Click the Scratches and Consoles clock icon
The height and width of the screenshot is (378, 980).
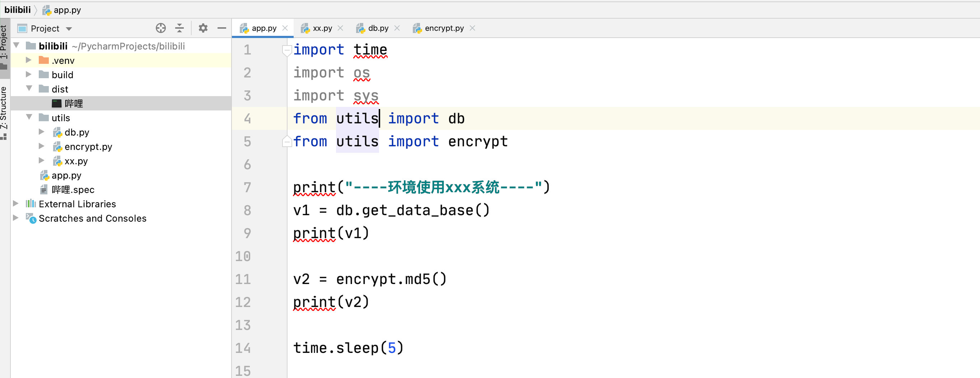[x=31, y=218]
